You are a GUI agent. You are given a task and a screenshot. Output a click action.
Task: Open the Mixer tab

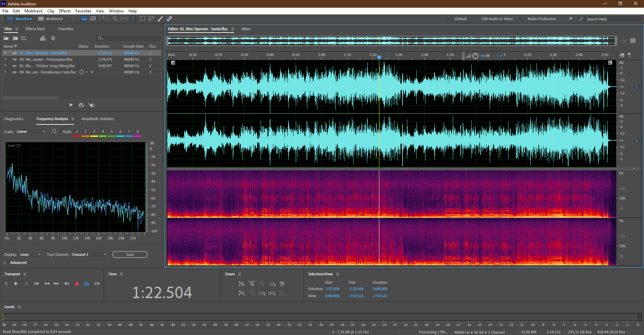point(246,29)
